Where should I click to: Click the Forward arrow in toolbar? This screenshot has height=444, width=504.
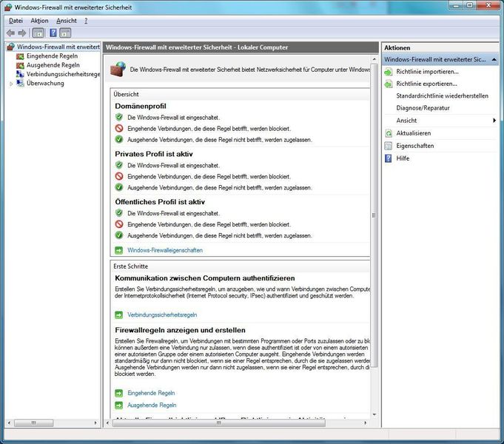pyautogui.click(x=21, y=33)
